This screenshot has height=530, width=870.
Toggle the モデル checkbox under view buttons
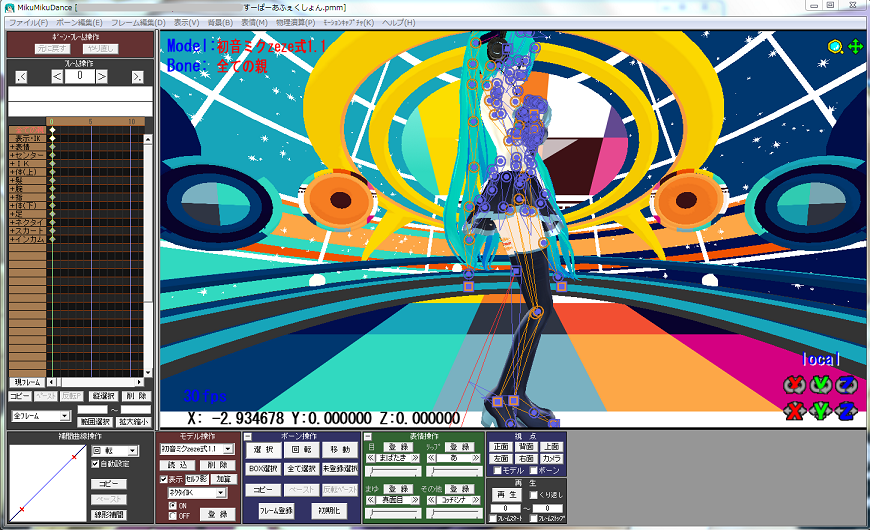[x=497, y=471]
